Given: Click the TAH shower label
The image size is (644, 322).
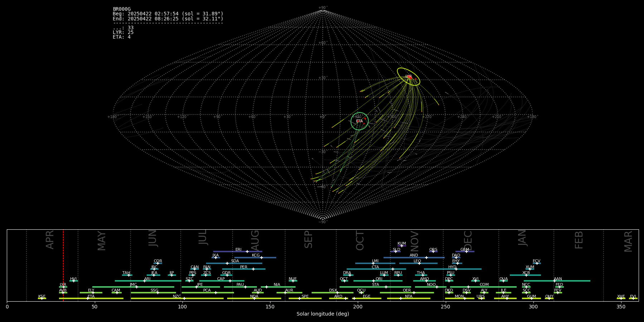Looking at the screenshot, I should (x=126, y=273).
